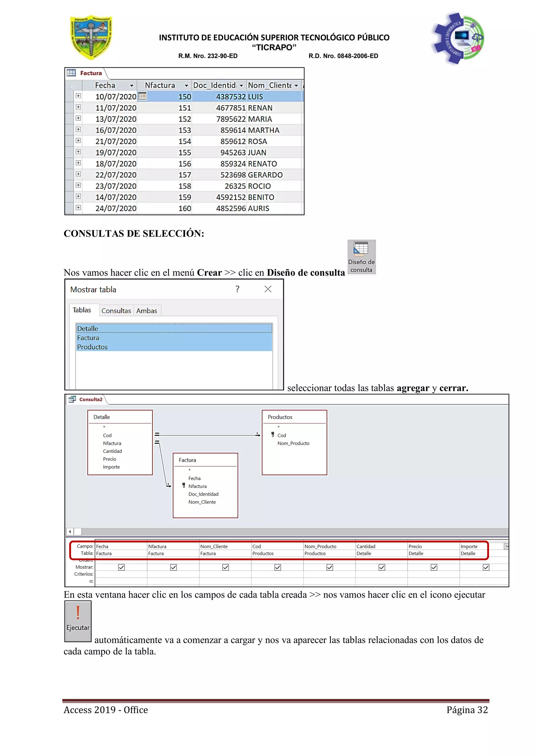
Task: Open the Nfactura column header dropdown
Action: [187, 86]
